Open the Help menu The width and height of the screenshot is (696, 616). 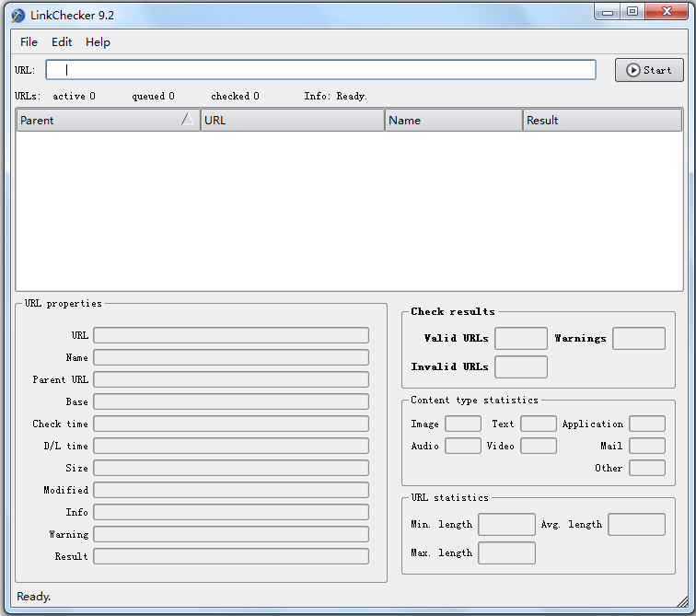pos(98,42)
